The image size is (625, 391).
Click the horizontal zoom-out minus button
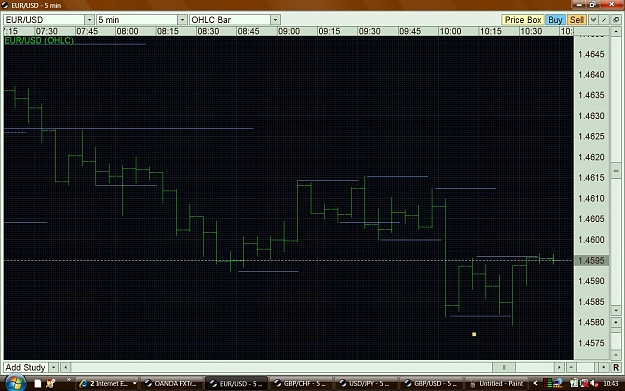571,367
